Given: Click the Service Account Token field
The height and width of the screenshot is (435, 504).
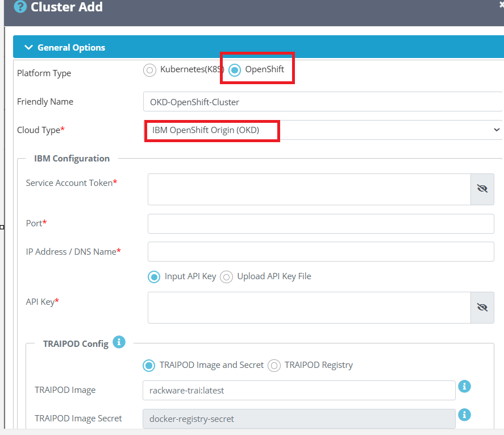Looking at the screenshot, I should 309,189.
